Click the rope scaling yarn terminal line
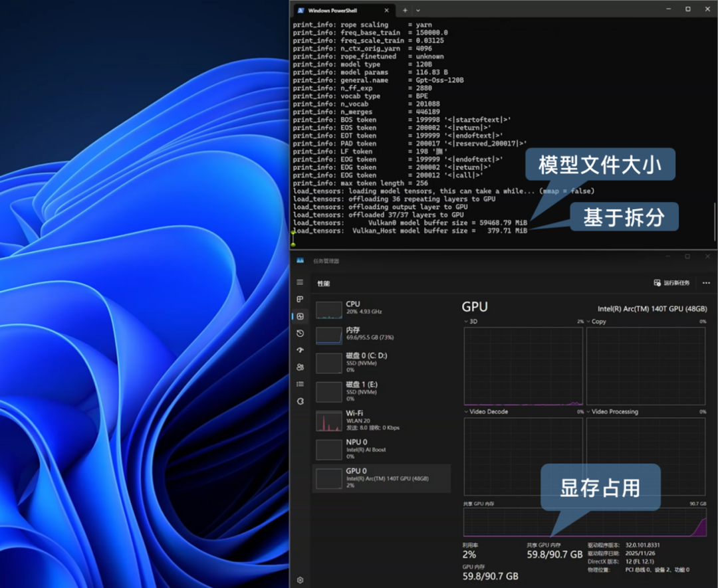 click(362, 25)
